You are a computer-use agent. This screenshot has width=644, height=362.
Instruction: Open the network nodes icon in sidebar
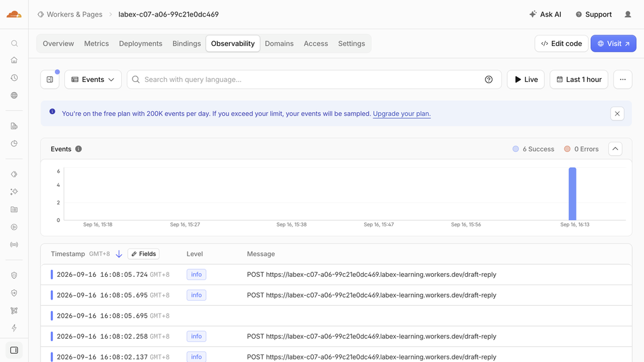pyautogui.click(x=14, y=311)
